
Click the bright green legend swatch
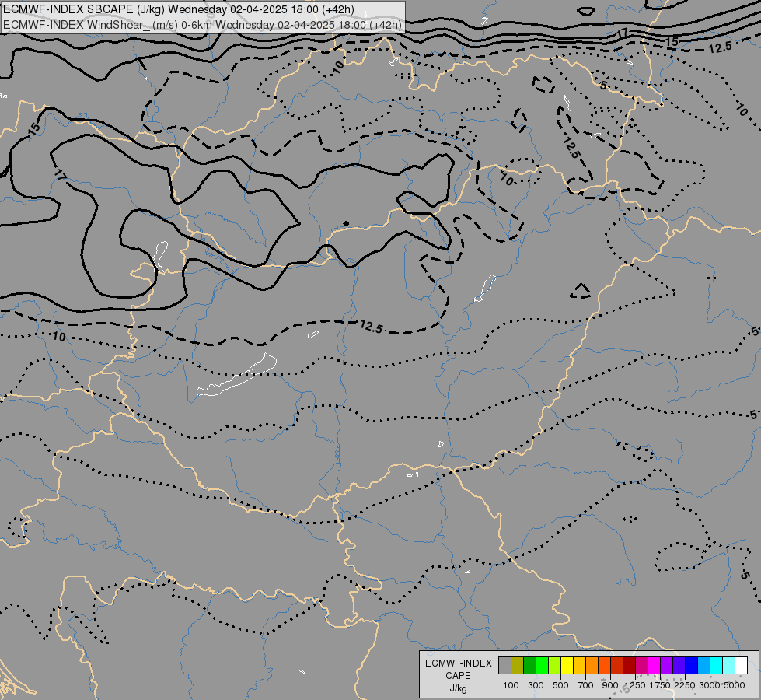(542, 665)
